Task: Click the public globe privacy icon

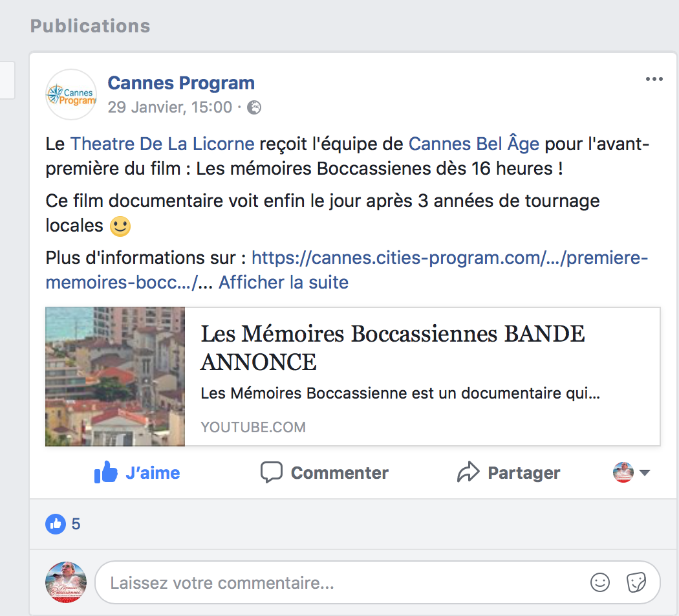Action: tap(254, 107)
